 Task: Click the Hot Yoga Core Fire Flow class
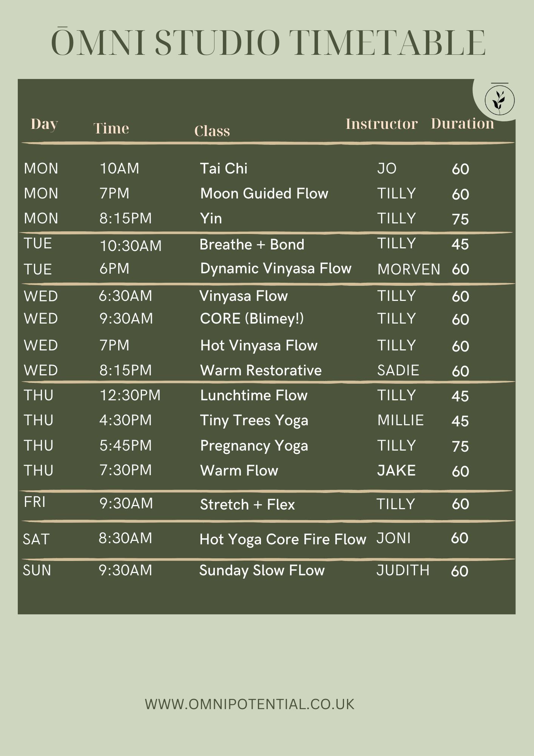point(282,539)
